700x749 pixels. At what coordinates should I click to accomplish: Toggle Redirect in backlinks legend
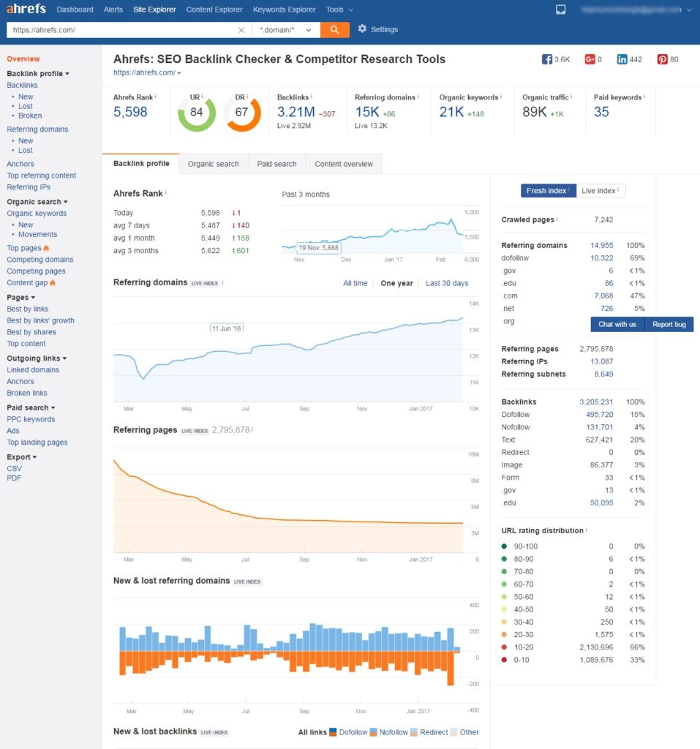pyautogui.click(x=429, y=732)
